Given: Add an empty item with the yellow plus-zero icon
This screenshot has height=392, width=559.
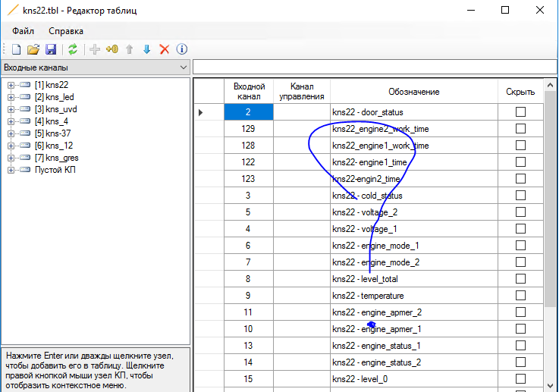Looking at the screenshot, I should click(x=112, y=49).
